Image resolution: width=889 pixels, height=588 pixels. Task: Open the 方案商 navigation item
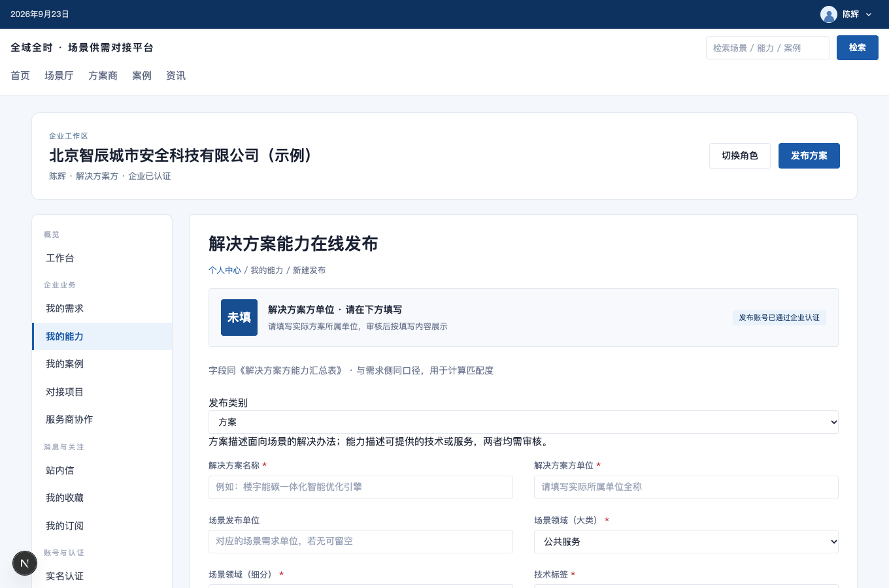[x=103, y=76]
